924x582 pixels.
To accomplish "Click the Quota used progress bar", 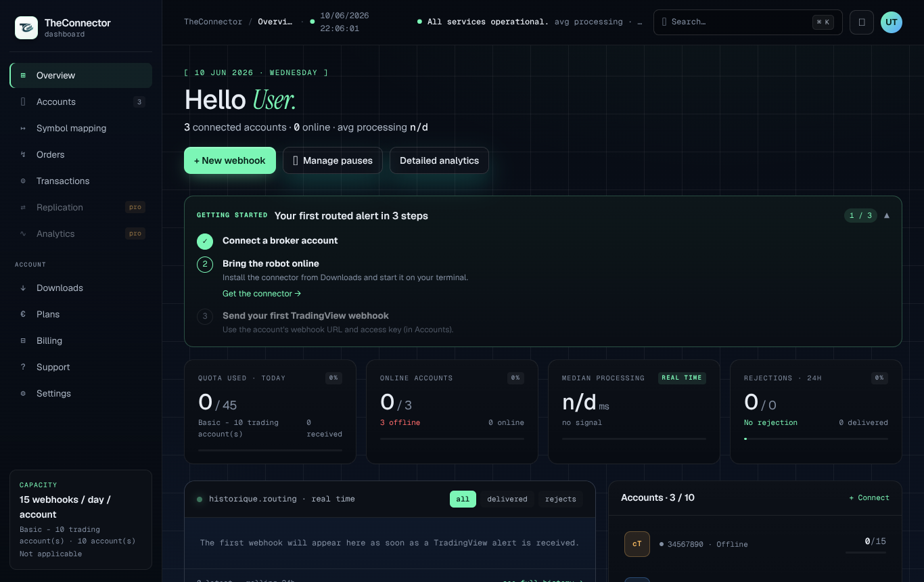I will [270, 450].
